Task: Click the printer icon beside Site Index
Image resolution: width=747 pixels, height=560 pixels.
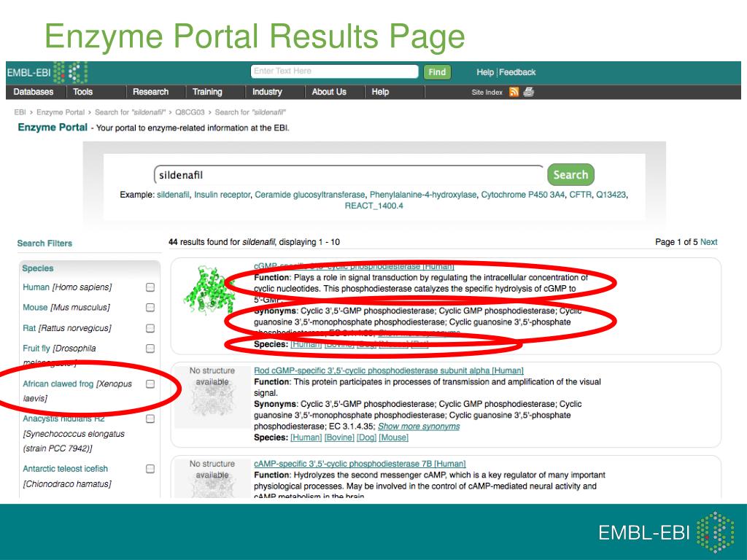Action: [528, 92]
